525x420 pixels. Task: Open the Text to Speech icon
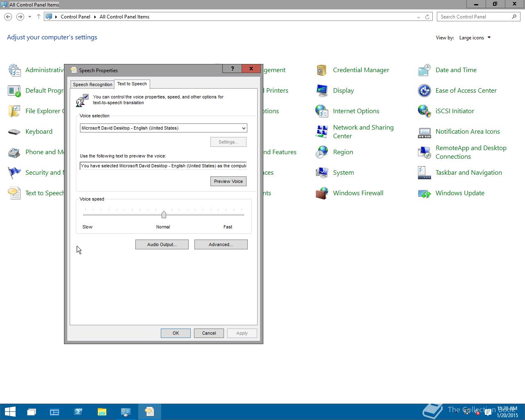14,193
